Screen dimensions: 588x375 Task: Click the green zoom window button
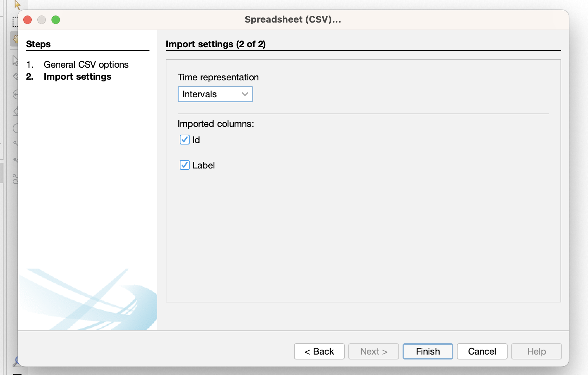click(56, 20)
